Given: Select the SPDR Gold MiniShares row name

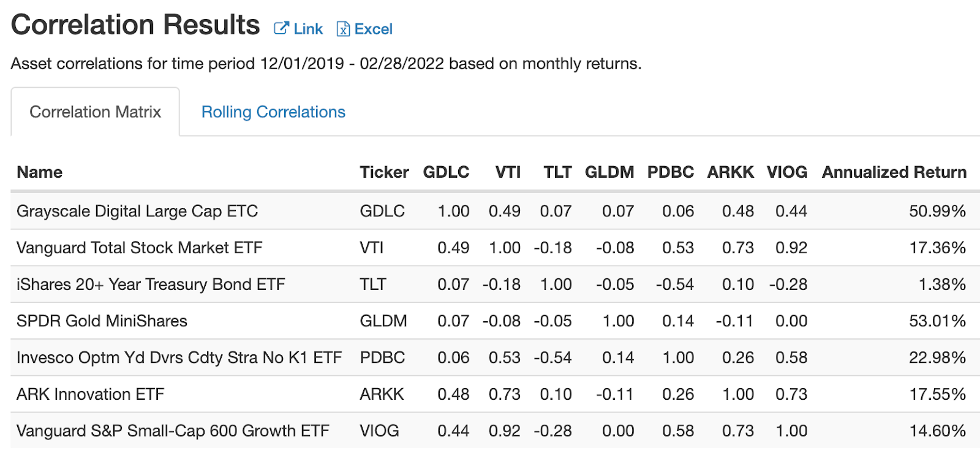Looking at the screenshot, I should tap(102, 321).
